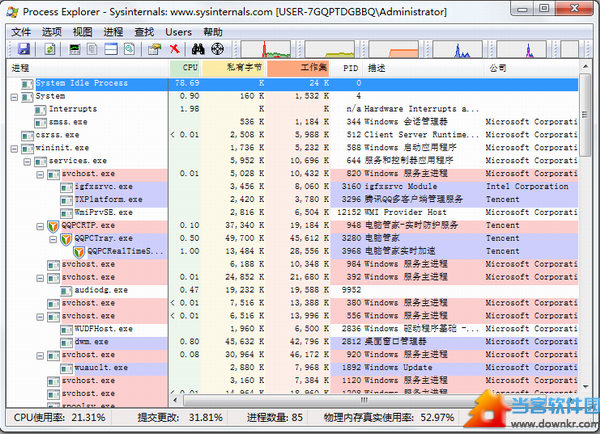The image size is (600, 434).
Task: Click the 物理内存真实使用率: 52.97% status entry
Action: [389, 418]
